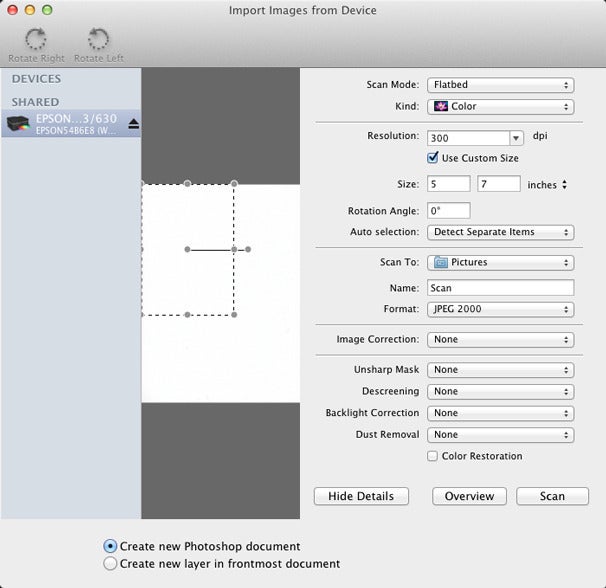Screen dimensions: 606x588
Task: Open the Format JPEG 2000 dropdown
Action: (x=500, y=309)
